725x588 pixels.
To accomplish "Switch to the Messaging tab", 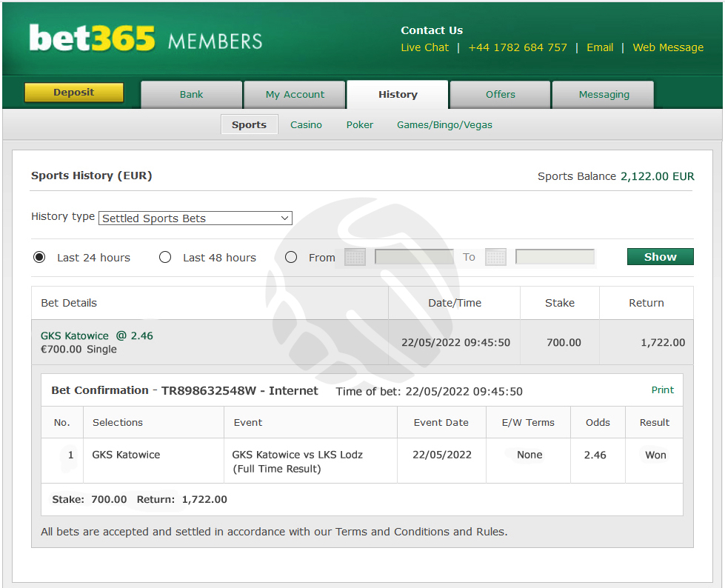I will pyautogui.click(x=604, y=95).
